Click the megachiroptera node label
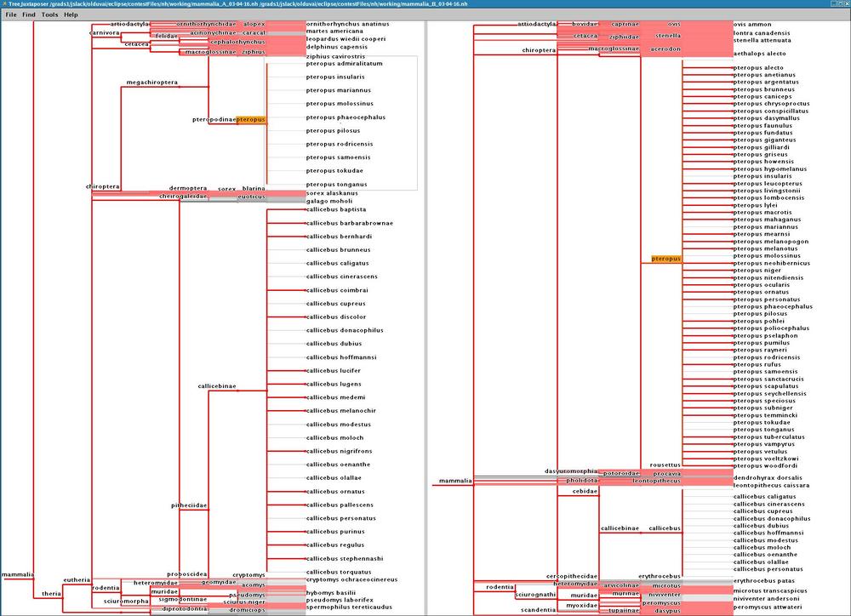This screenshot has width=851, height=616. tap(152, 83)
